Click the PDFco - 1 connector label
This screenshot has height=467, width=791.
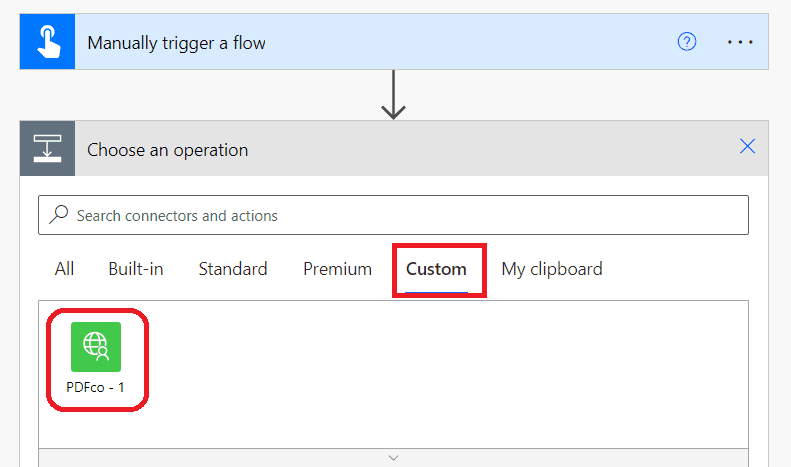coord(96,387)
